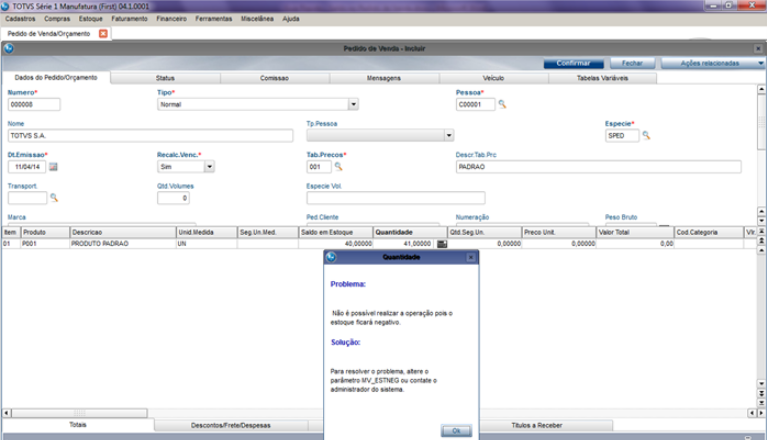Click the Dt.Emissao date field
Viewport: 767px width, 440px height.
(27, 167)
